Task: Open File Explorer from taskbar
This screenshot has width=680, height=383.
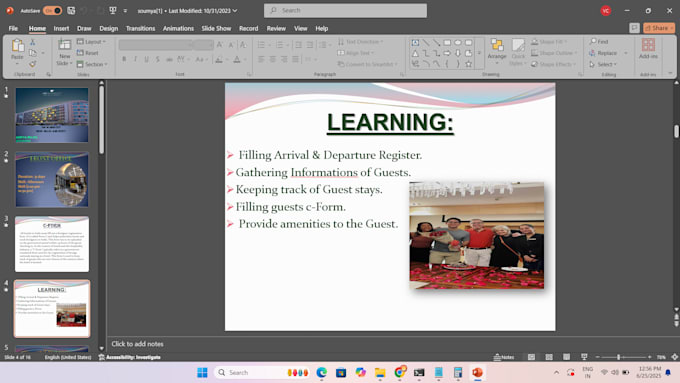Action: click(380, 372)
